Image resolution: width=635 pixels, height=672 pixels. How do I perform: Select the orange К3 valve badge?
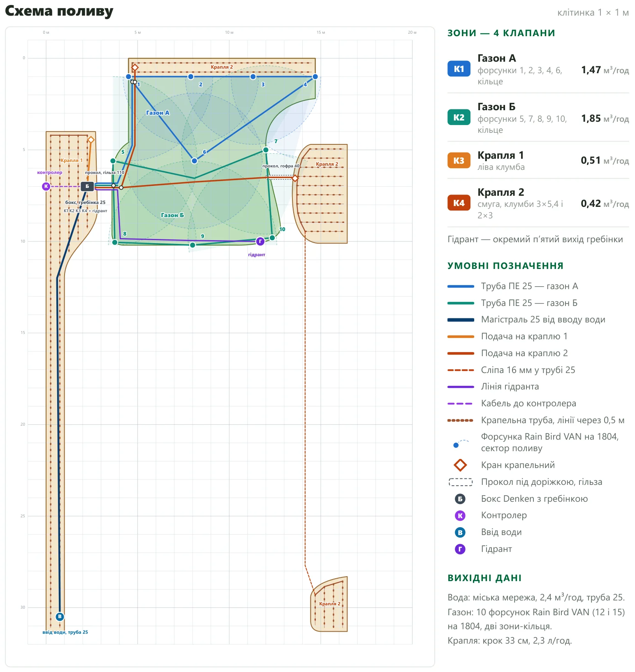(459, 160)
